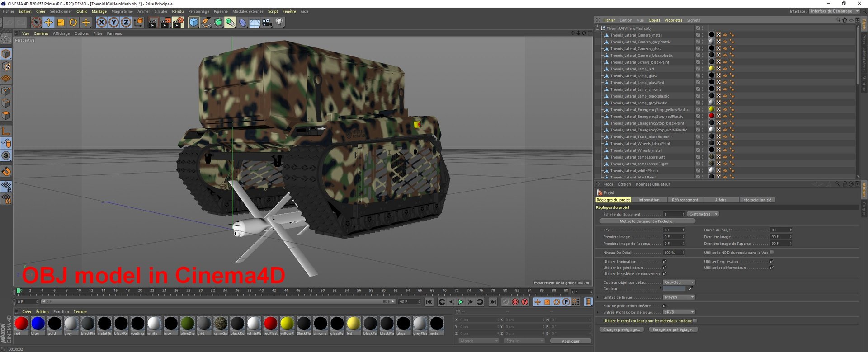Open the Limites de la vue dropdown
868x352 pixels.
point(679,297)
